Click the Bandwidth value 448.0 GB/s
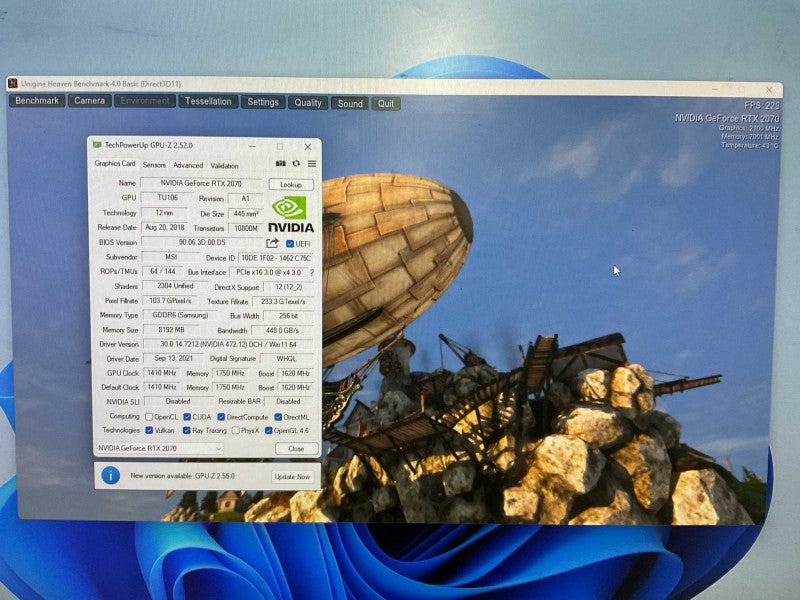Screen dimensions: 800x600 tap(282, 331)
